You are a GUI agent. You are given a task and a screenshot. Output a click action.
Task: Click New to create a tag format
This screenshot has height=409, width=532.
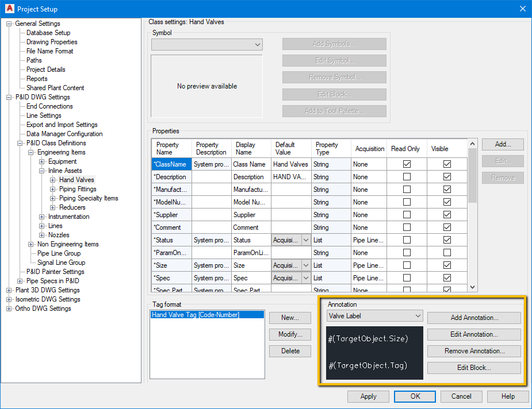pyautogui.click(x=290, y=318)
